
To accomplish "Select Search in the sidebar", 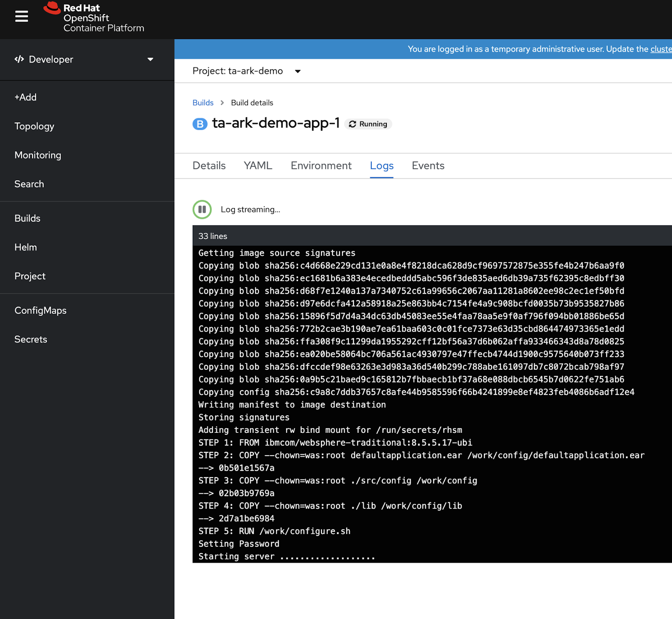I will (x=29, y=184).
